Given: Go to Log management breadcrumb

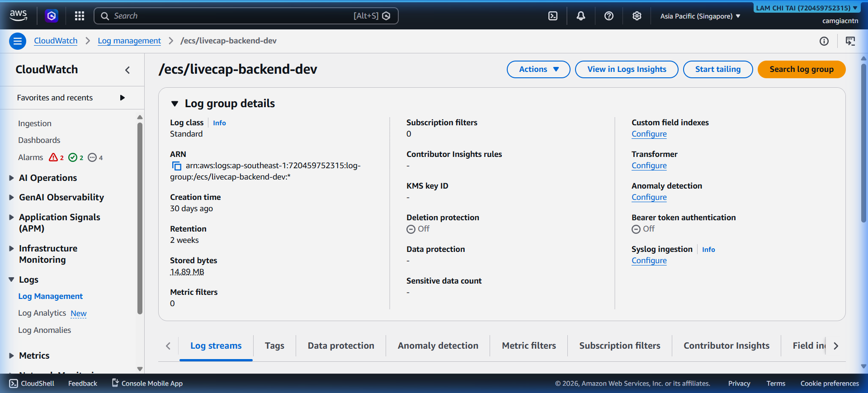Looking at the screenshot, I should (x=129, y=41).
